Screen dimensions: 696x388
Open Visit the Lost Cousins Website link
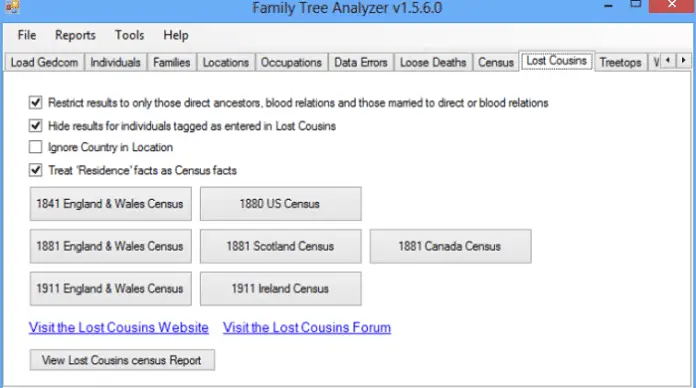point(119,328)
